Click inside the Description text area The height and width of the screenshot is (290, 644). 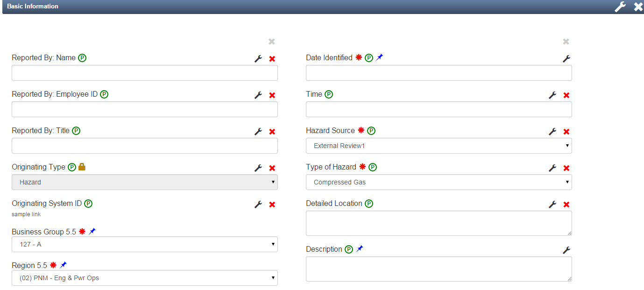tap(439, 269)
